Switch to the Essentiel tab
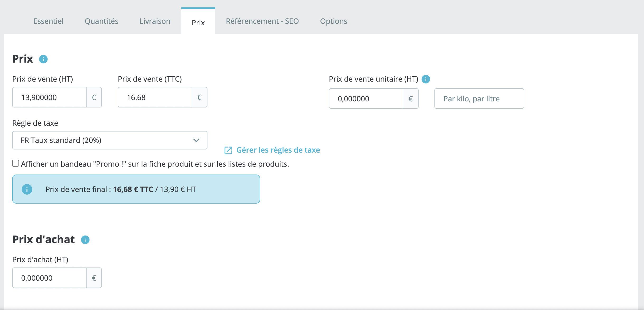The height and width of the screenshot is (310, 644). 48,21
